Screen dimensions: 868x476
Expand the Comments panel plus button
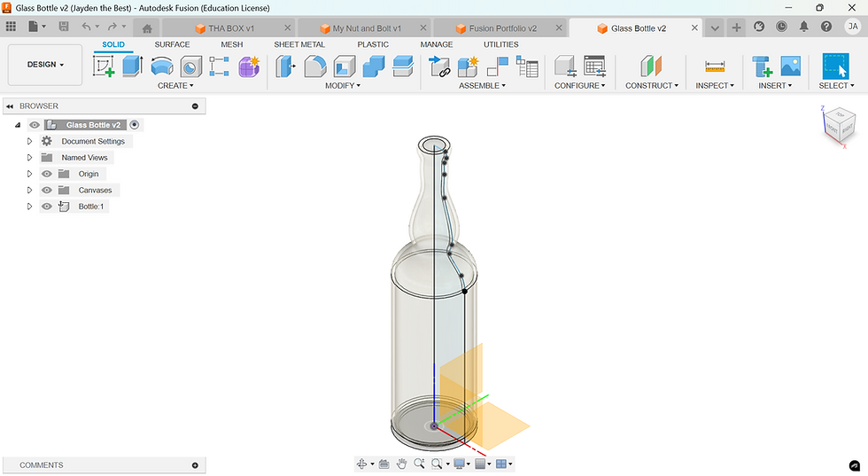click(x=195, y=465)
